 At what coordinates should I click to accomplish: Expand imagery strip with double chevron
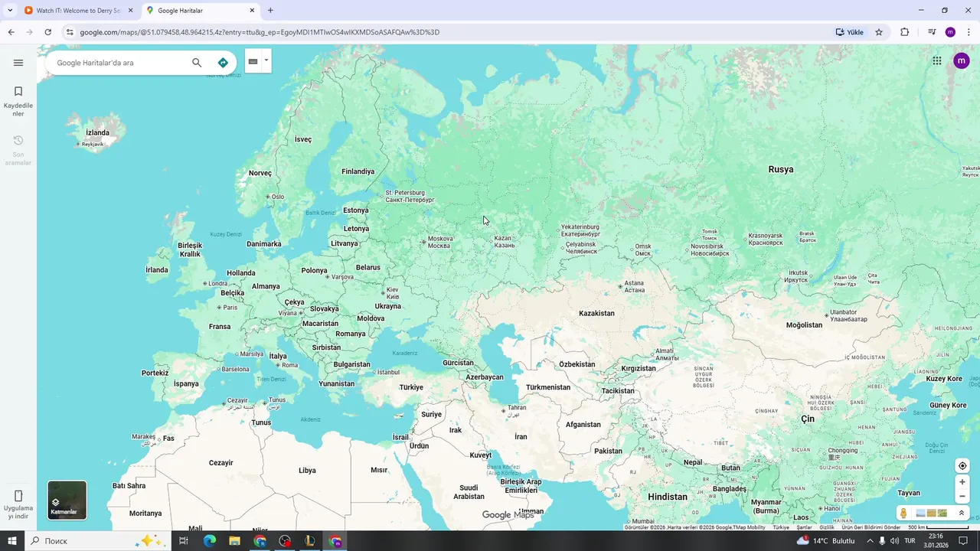point(962,513)
